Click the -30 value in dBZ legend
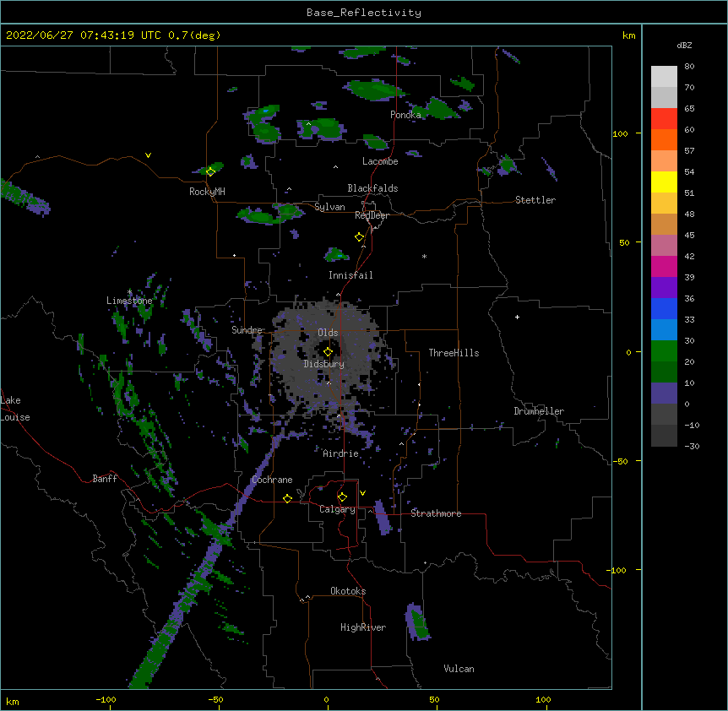 coord(692,446)
